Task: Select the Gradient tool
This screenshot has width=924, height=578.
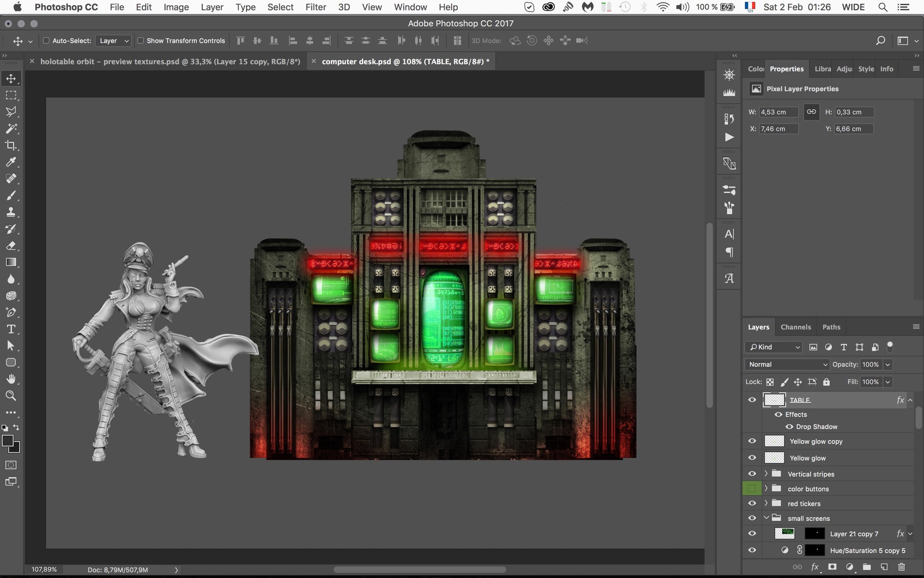Action: 11,262
